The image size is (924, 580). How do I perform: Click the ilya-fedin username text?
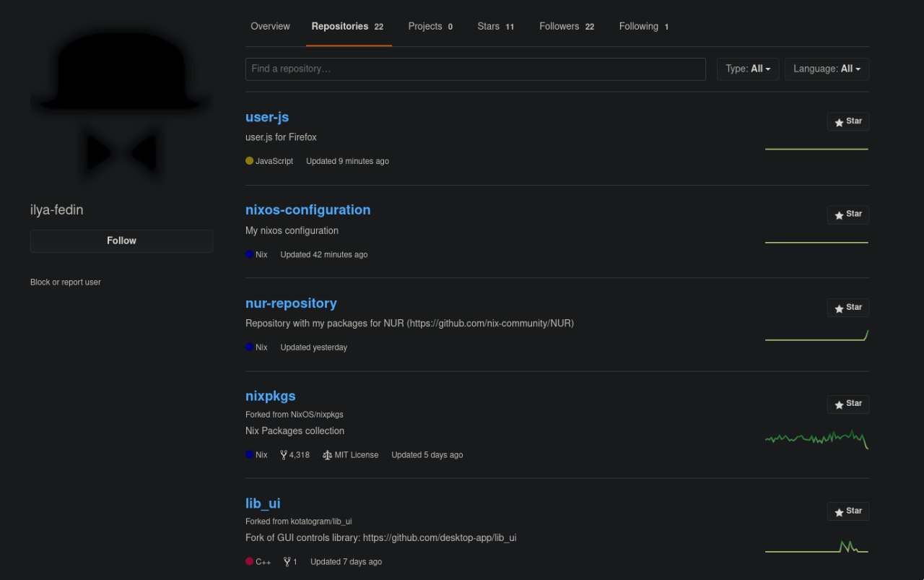pos(57,210)
